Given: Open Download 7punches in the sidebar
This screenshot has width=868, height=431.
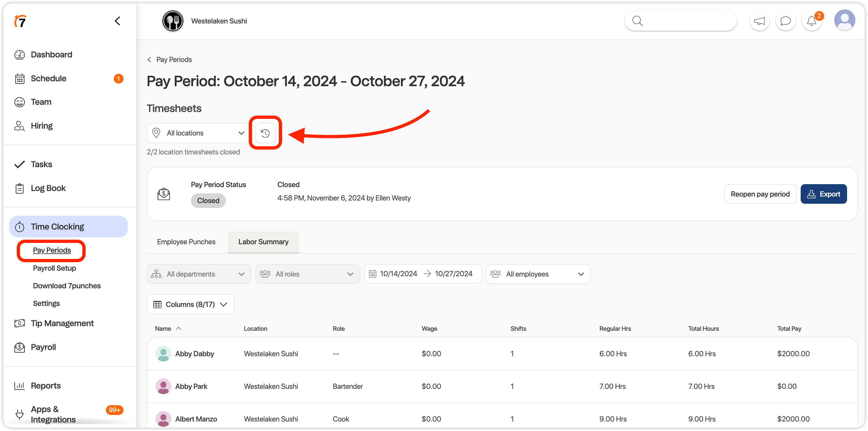Looking at the screenshot, I should pos(67,286).
